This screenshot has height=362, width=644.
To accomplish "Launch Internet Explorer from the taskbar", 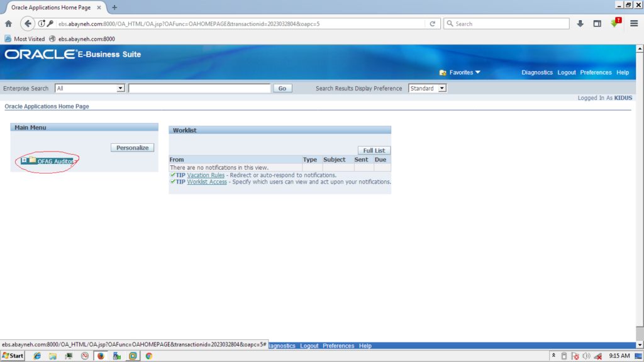I will (37, 356).
